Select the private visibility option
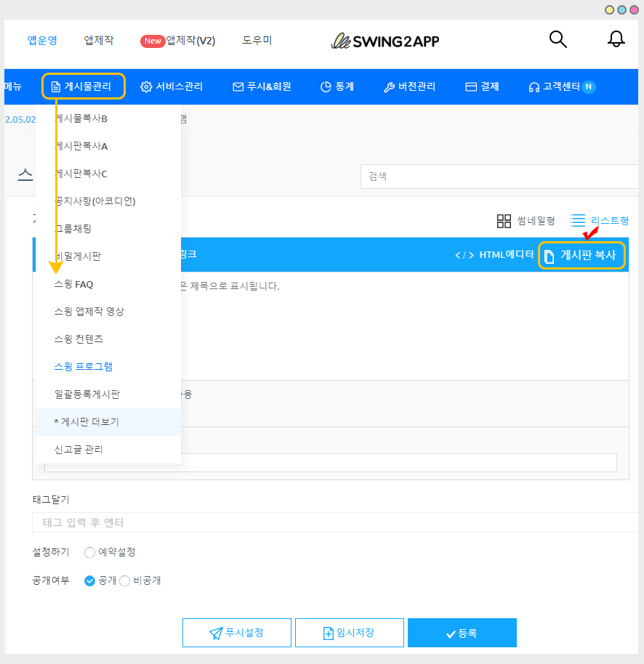This screenshot has height=664, width=644. tap(124, 580)
